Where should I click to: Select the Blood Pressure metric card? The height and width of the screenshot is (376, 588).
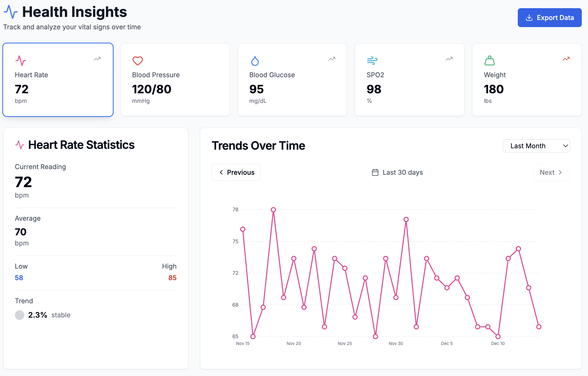175,80
